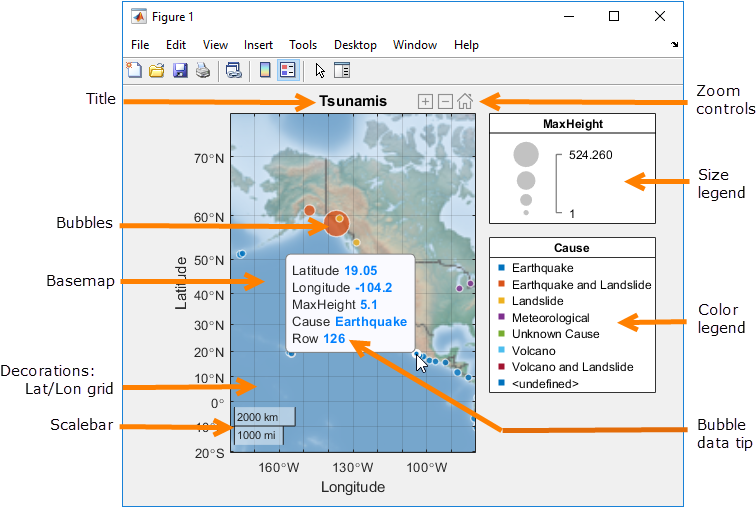
Task: Click the dock figure arrow at menu bar right
Action: pos(674,45)
